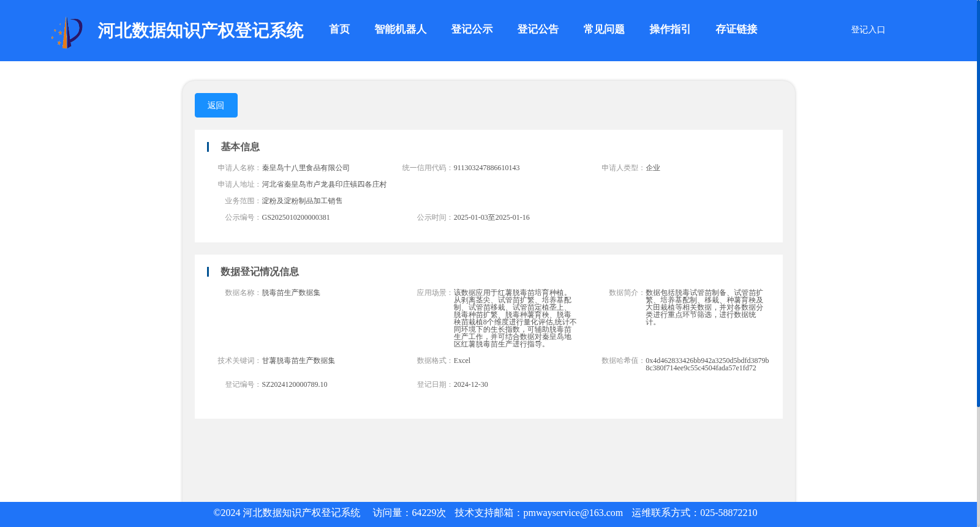The height and width of the screenshot is (527, 980).
Task: Click the 基本信息 section heading
Action: [x=240, y=147]
